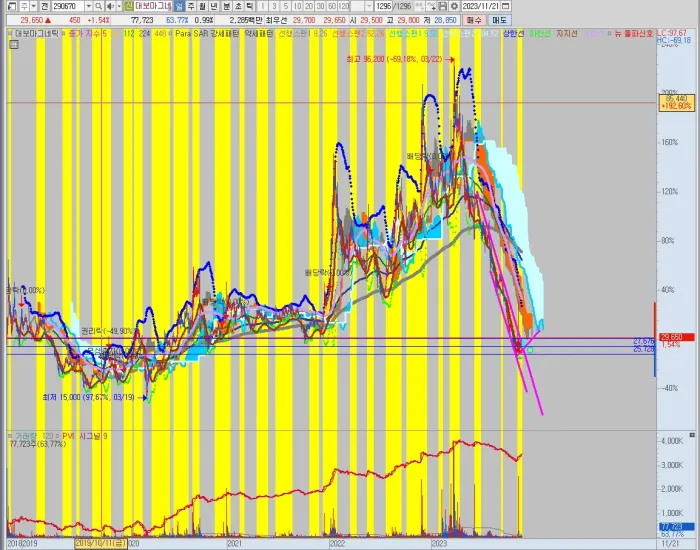This screenshot has height=550, width=700.
Task: Click the 27,676 horizontal line label
Action: [644, 342]
